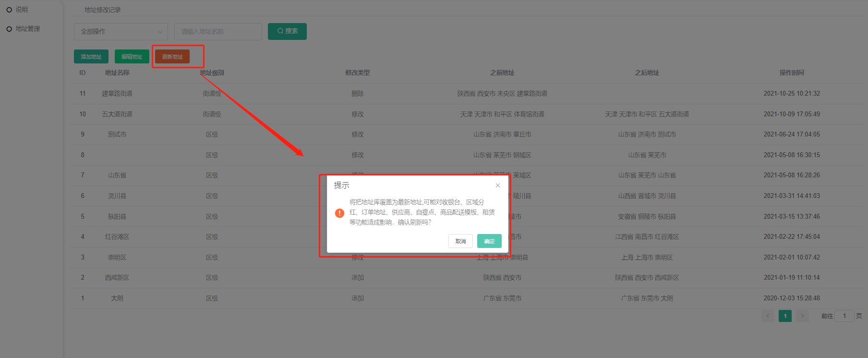Select the 测试市 address name cell

tap(117, 135)
